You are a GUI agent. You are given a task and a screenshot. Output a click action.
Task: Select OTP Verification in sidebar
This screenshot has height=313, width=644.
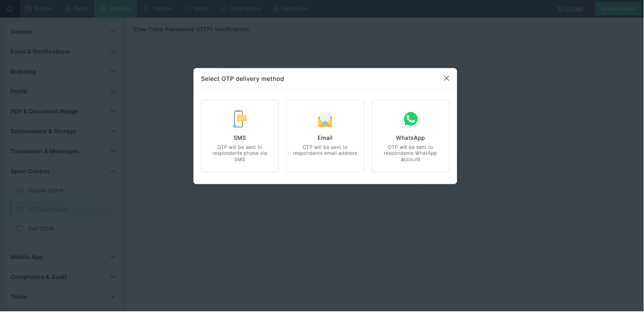(x=63, y=209)
